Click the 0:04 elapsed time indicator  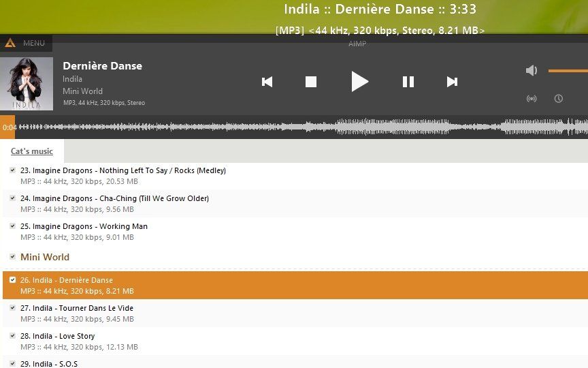(x=10, y=127)
